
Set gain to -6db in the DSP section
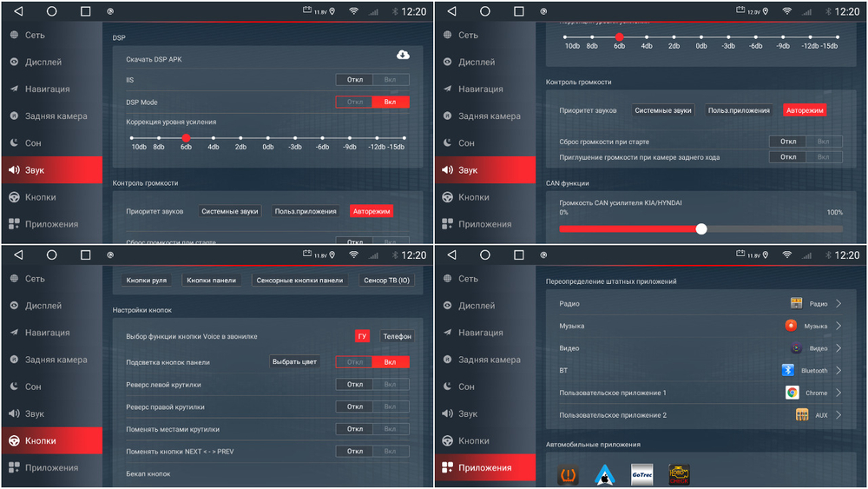[322, 138]
